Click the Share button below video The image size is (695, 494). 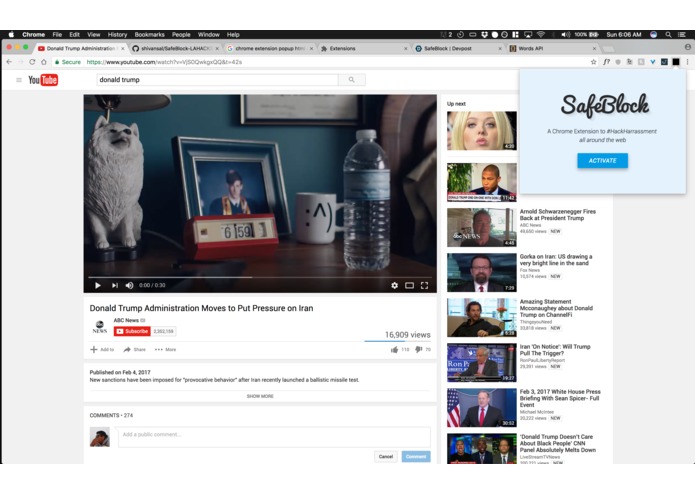(x=134, y=350)
